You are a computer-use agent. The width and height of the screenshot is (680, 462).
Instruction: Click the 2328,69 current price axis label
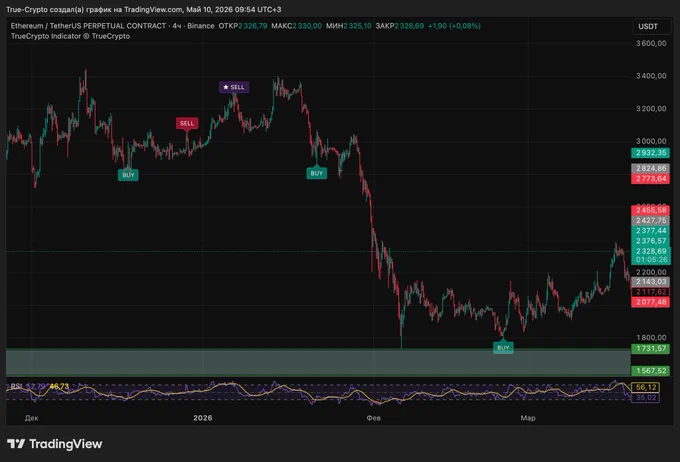click(x=651, y=251)
